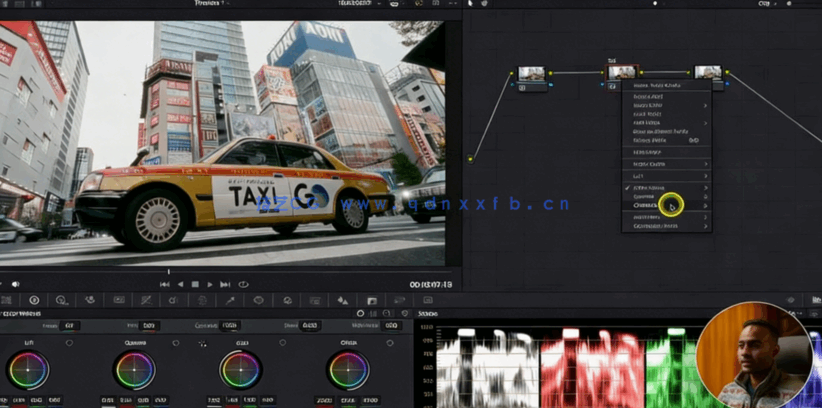Switch primaries to color bars mode icon
The image size is (822, 408).
click(x=373, y=313)
